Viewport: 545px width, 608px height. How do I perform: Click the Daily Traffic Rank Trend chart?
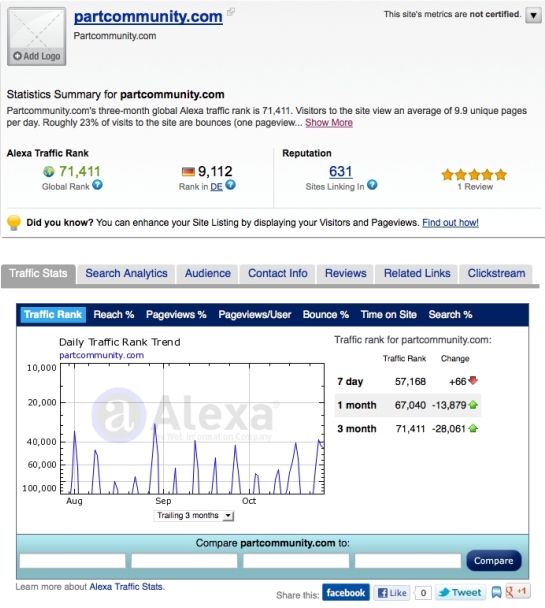[192, 429]
